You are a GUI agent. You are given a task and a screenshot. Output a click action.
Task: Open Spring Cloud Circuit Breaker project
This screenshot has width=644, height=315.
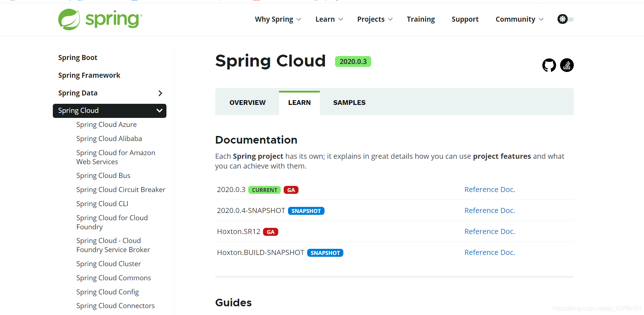pos(121,190)
